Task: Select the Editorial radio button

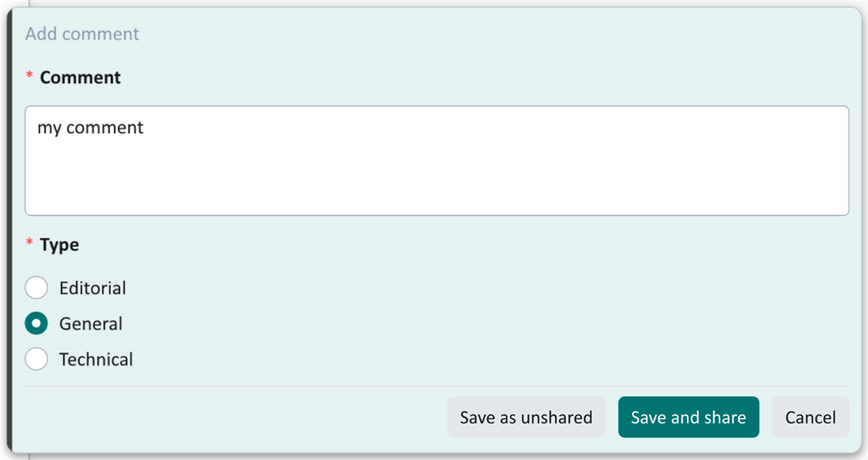Action: [x=37, y=288]
